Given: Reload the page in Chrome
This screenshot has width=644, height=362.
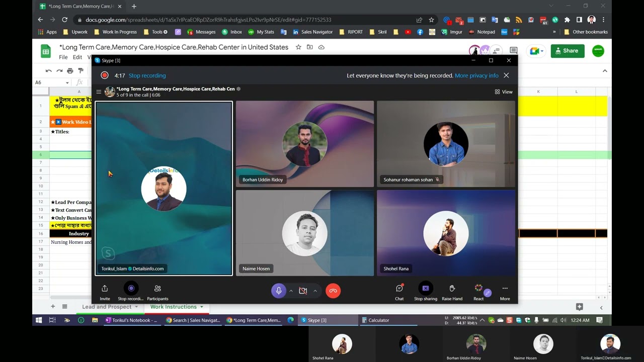Looking at the screenshot, I should coord(64,20).
